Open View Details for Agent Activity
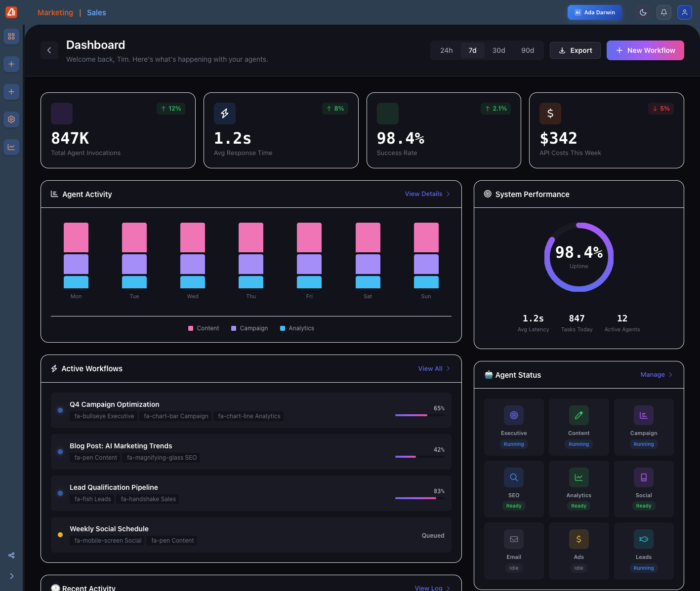700x591 pixels. tap(428, 194)
